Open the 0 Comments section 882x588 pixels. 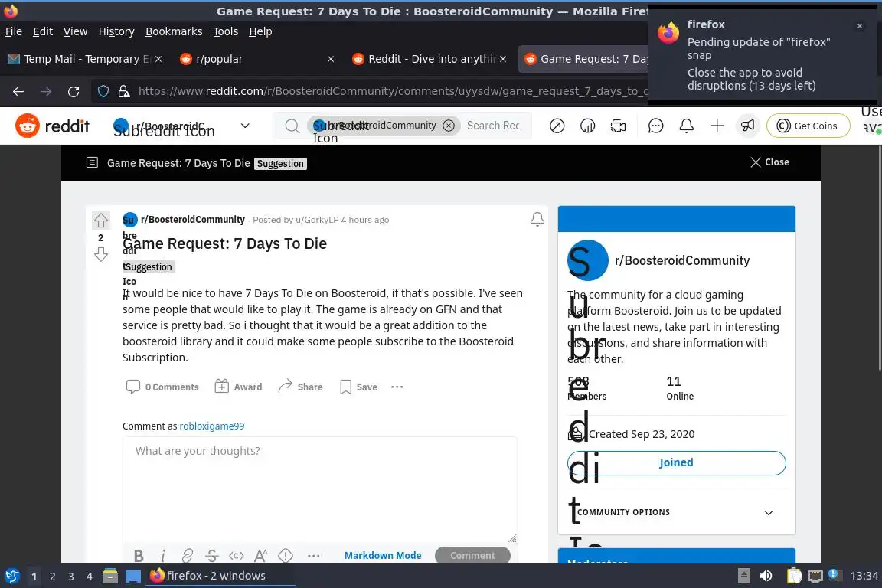pyautogui.click(x=162, y=387)
